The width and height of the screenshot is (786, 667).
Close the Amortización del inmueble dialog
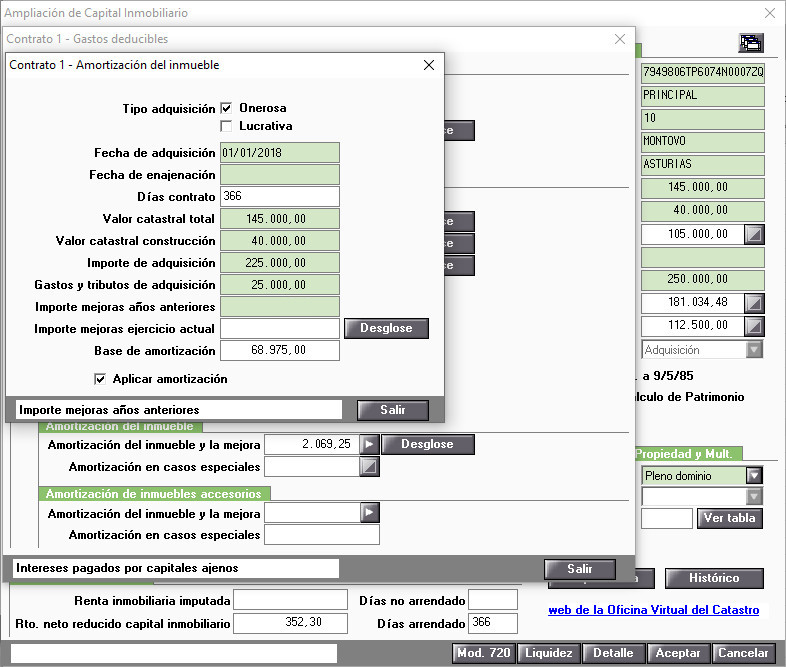coord(429,65)
